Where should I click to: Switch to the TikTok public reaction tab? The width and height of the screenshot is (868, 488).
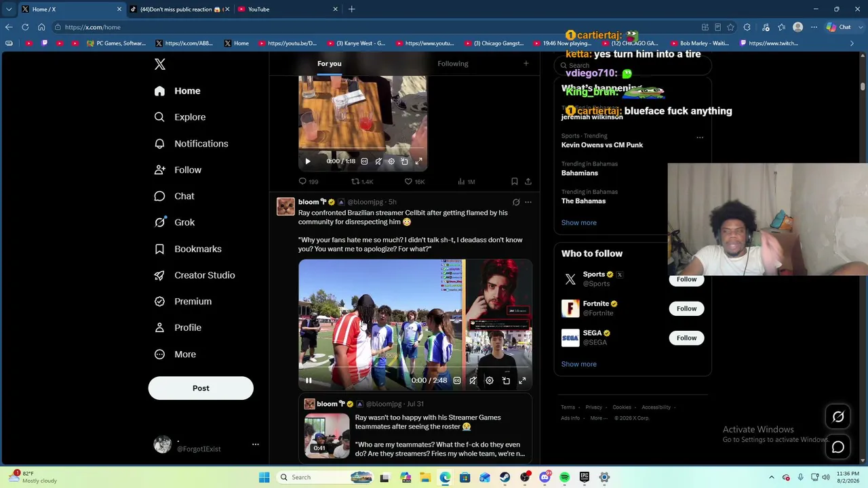[x=179, y=9]
